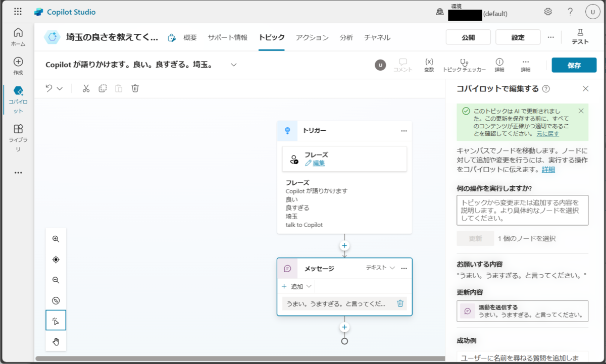
Task: Click the horizontal canvas scrollbar
Action: [240, 359]
